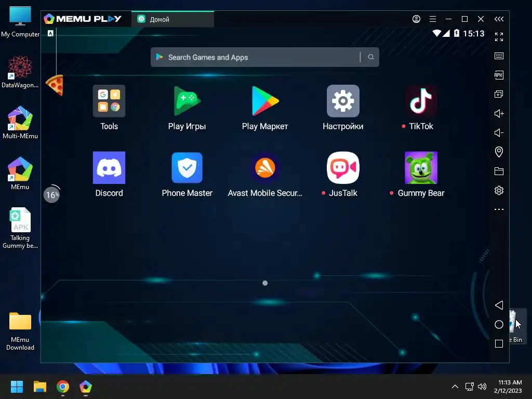Select MEmu desktop shortcut
Viewport: 532px width, 399px height.
pos(20,174)
